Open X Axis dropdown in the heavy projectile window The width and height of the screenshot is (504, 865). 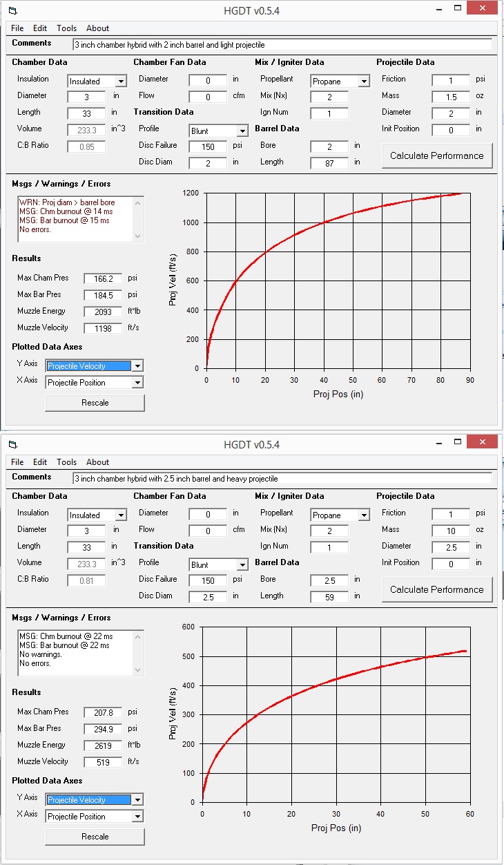pyautogui.click(x=137, y=817)
